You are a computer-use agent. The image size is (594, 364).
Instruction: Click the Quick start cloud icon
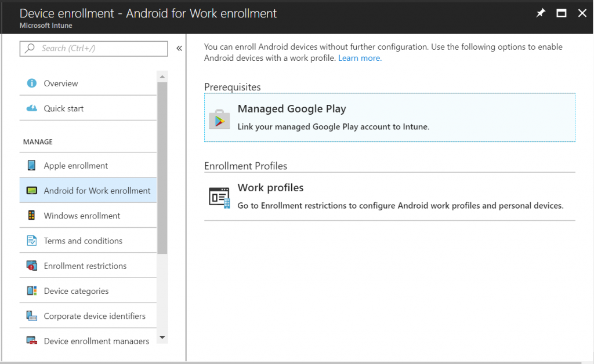point(32,108)
